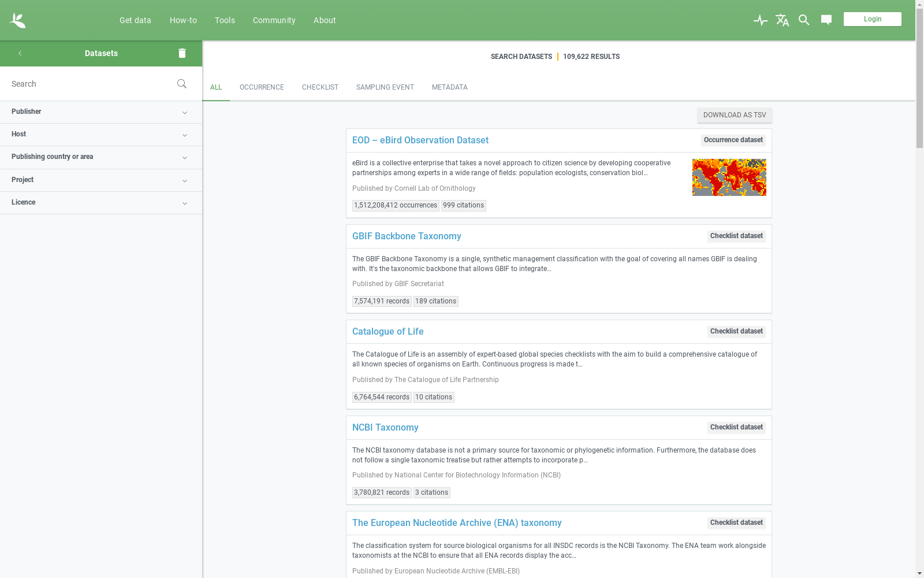Expand the Licence filter
The image size is (924, 578).
click(101, 203)
